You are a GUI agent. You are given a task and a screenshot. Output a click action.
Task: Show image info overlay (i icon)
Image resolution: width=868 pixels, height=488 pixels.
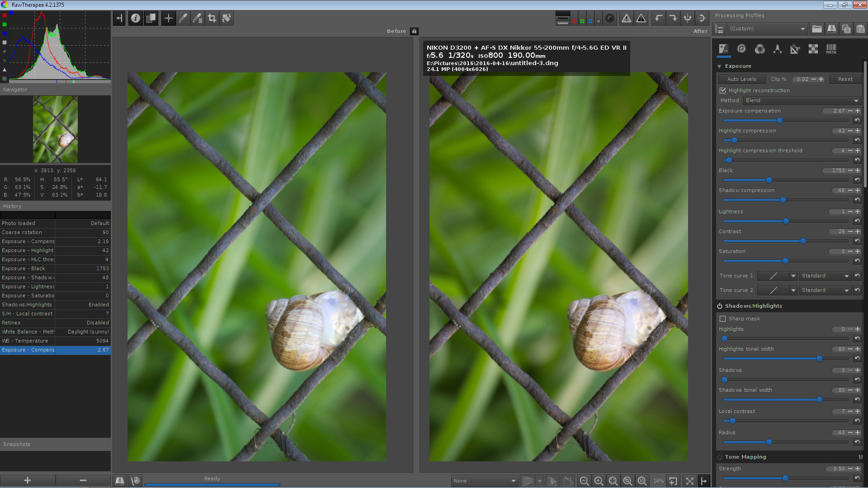[136, 19]
